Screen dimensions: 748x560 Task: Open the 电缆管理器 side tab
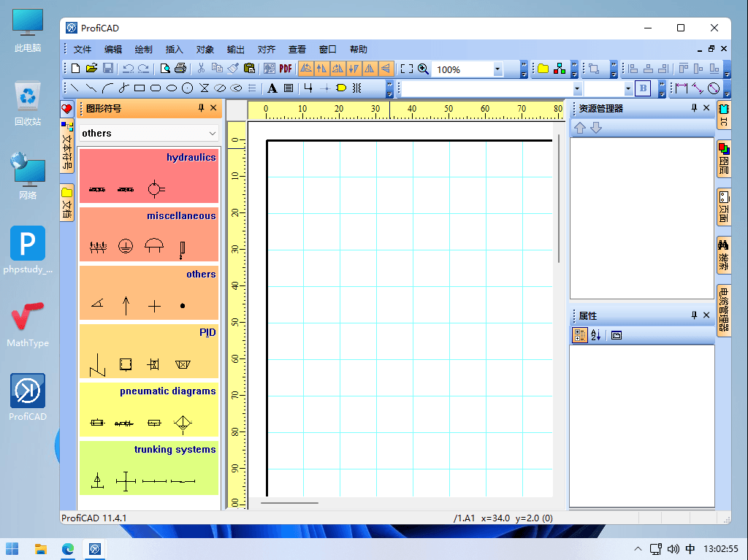pyautogui.click(x=724, y=310)
